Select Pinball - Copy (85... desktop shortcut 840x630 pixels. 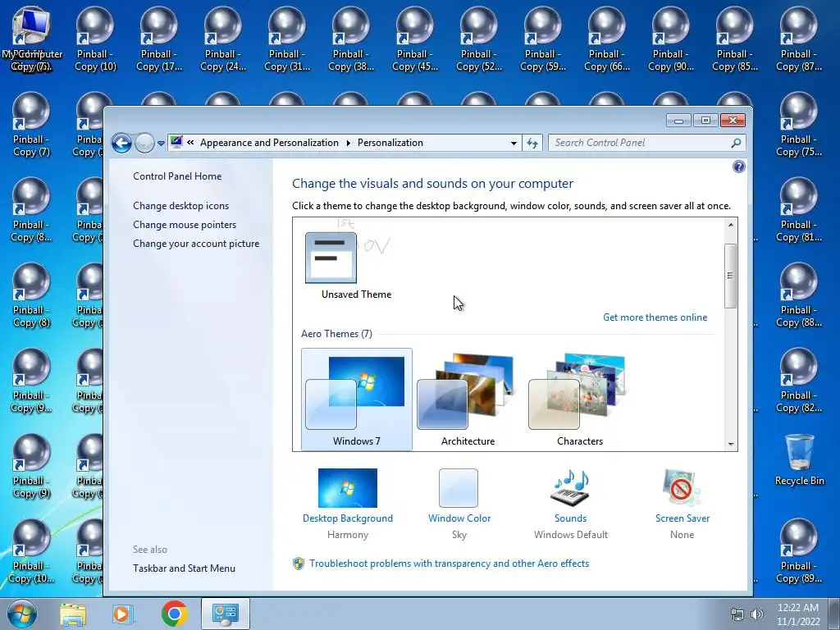(734, 39)
